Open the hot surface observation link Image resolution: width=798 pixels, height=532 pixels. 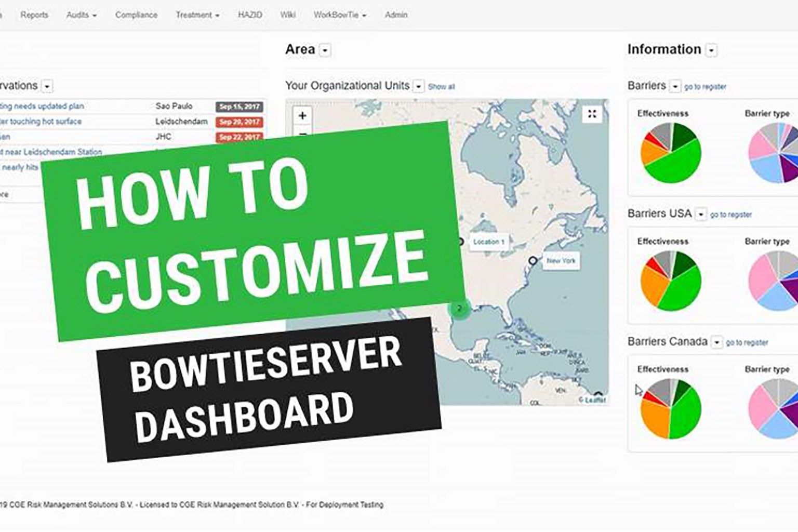pos(42,122)
